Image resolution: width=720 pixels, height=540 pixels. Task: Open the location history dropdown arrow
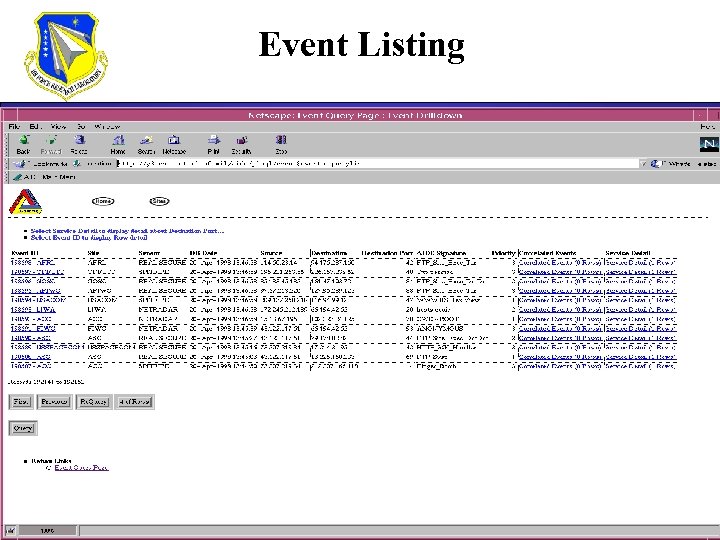(643, 164)
